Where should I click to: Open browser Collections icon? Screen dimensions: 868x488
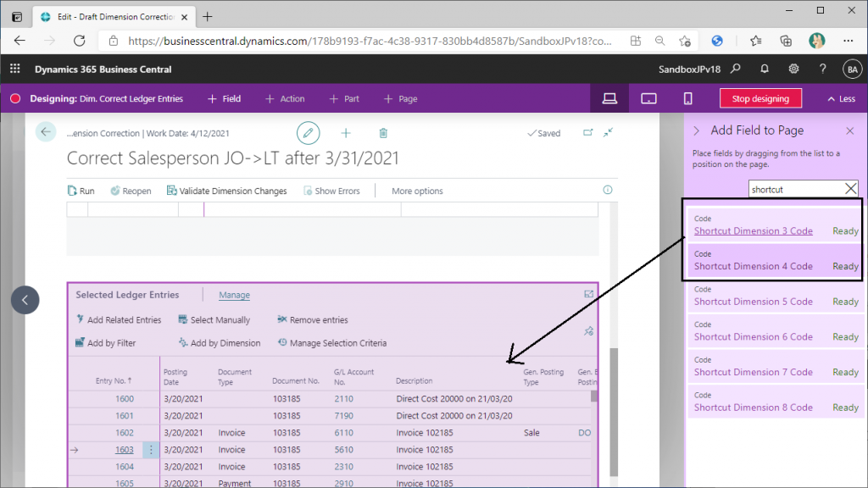tap(786, 41)
